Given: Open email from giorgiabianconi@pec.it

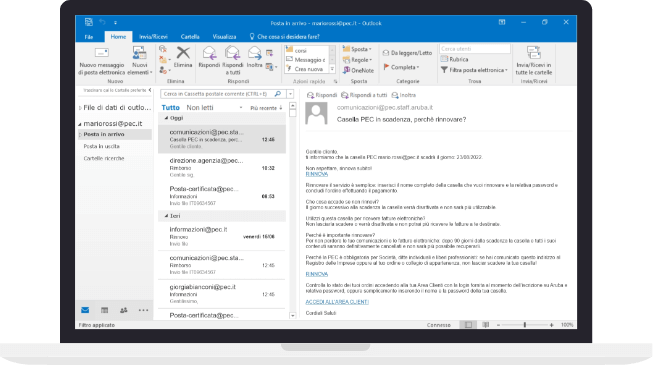Looking at the screenshot, I should pyautogui.click(x=222, y=294).
